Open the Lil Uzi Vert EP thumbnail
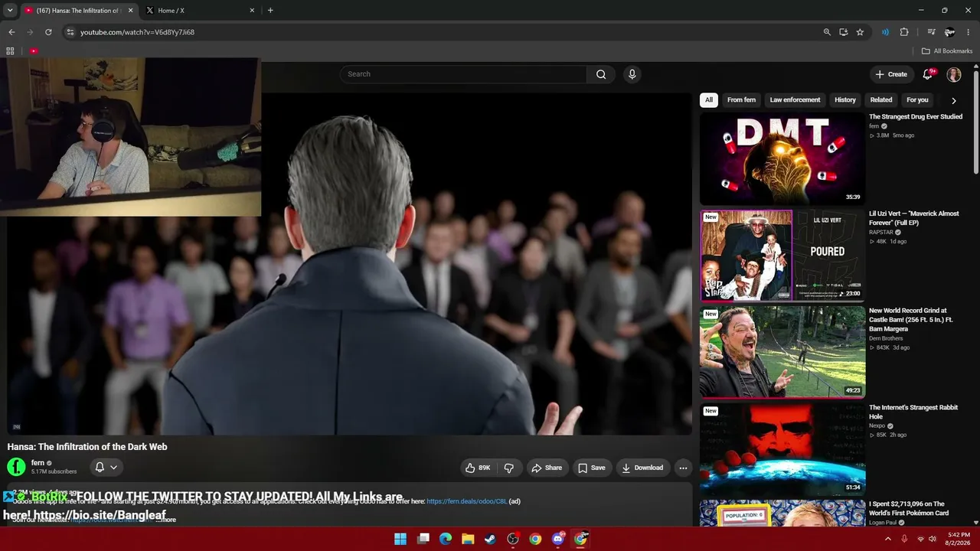 coord(782,256)
